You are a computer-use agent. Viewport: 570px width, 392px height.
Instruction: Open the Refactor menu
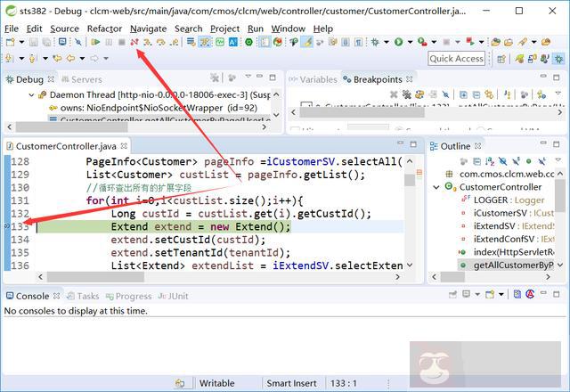(x=104, y=28)
